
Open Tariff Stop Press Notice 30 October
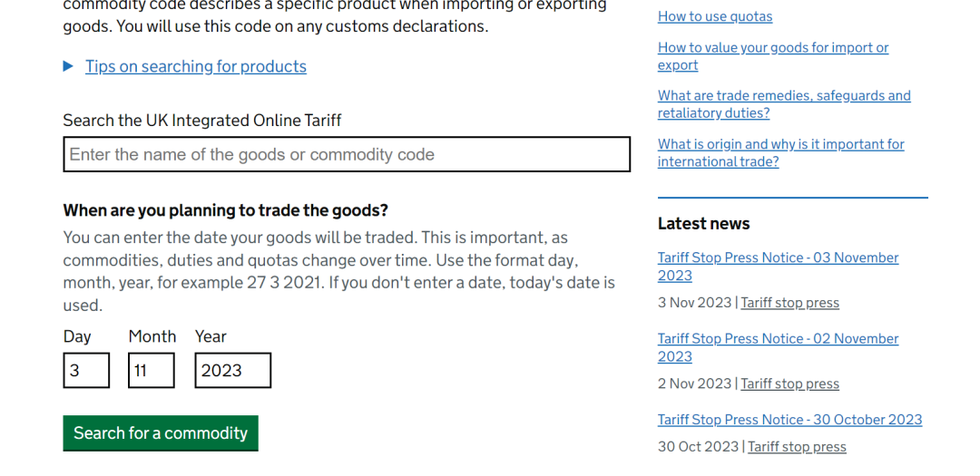(790, 419)
